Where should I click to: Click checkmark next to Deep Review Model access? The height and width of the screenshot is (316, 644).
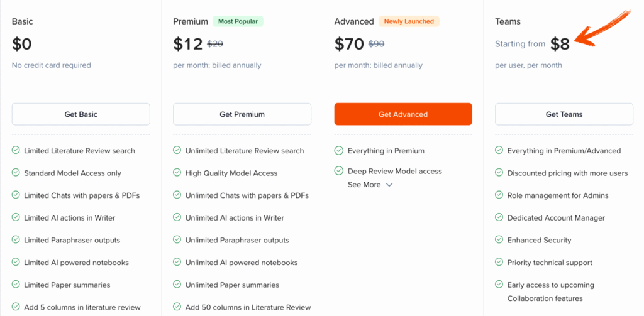point(338,171)
